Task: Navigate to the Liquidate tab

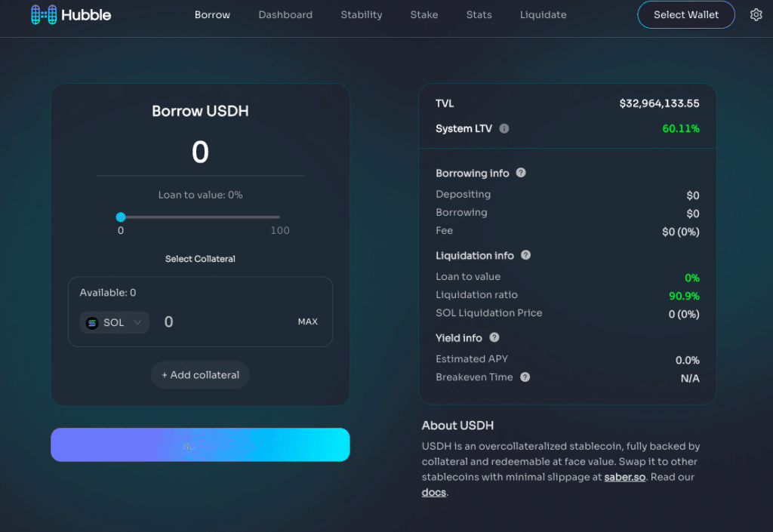Action: [544, 15]
